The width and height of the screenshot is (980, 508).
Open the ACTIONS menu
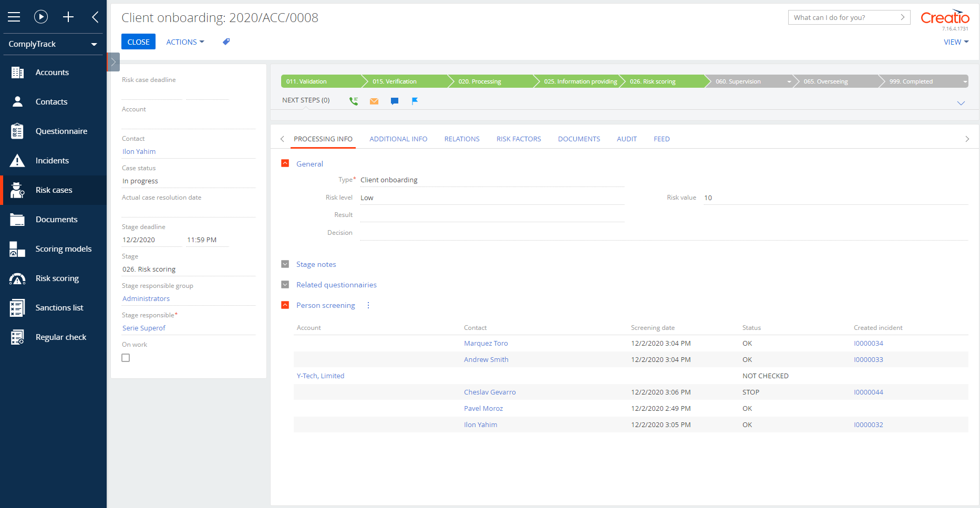coord(184,42)
